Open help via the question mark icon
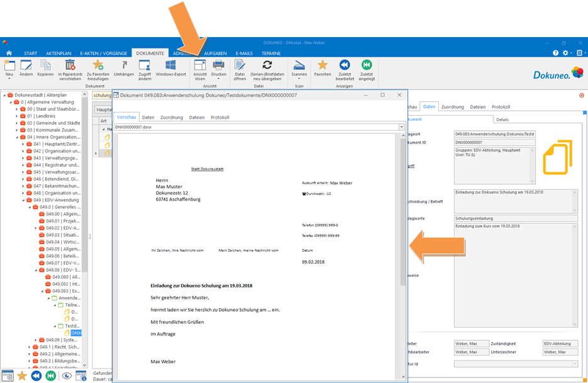The height and width of the screenshot is (383, 588). 555,53
